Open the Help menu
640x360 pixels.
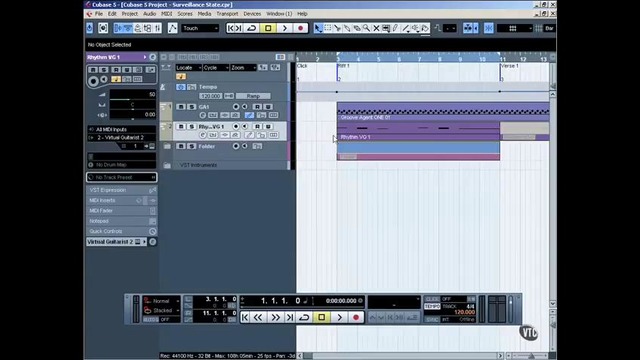302,13
